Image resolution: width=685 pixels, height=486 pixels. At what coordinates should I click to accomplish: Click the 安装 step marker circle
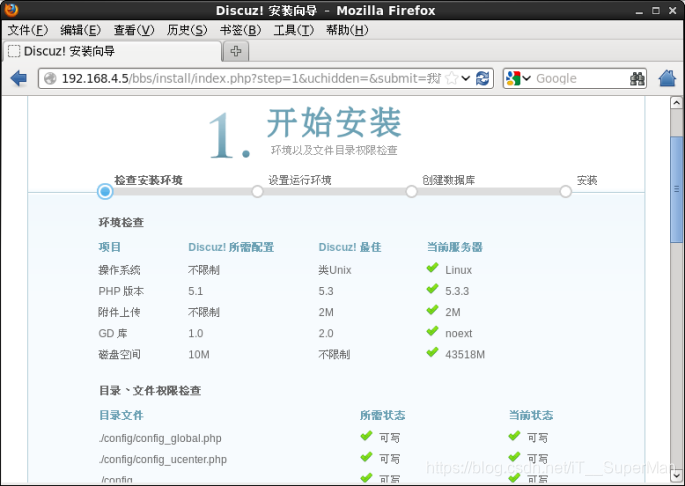click(x=566, y=191)
